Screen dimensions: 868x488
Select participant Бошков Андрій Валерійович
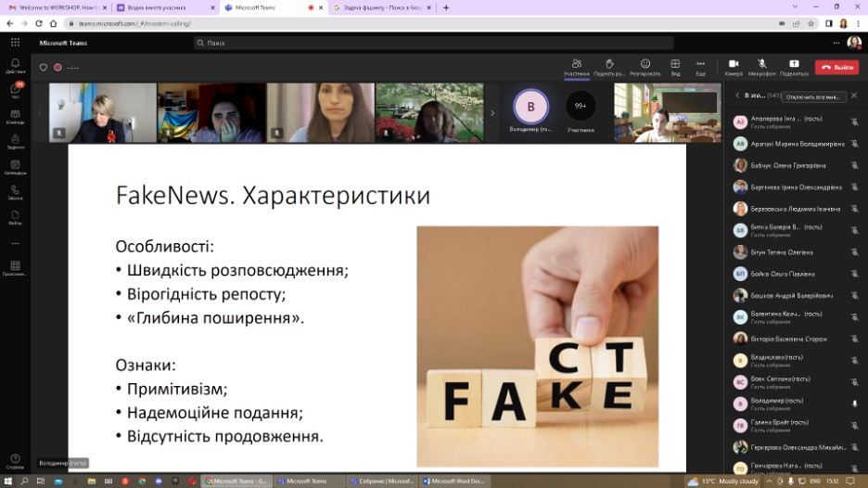click(795, 296)
